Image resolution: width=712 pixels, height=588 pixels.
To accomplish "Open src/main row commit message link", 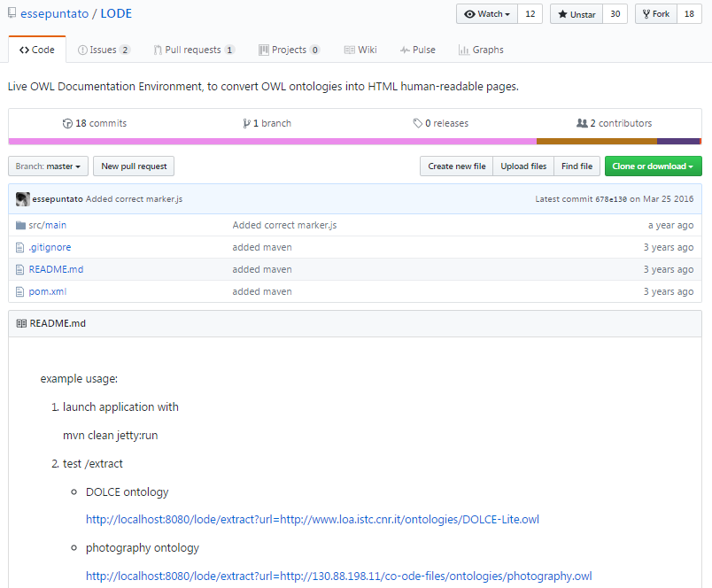I will pyautogui.click(x=284, y=225).
